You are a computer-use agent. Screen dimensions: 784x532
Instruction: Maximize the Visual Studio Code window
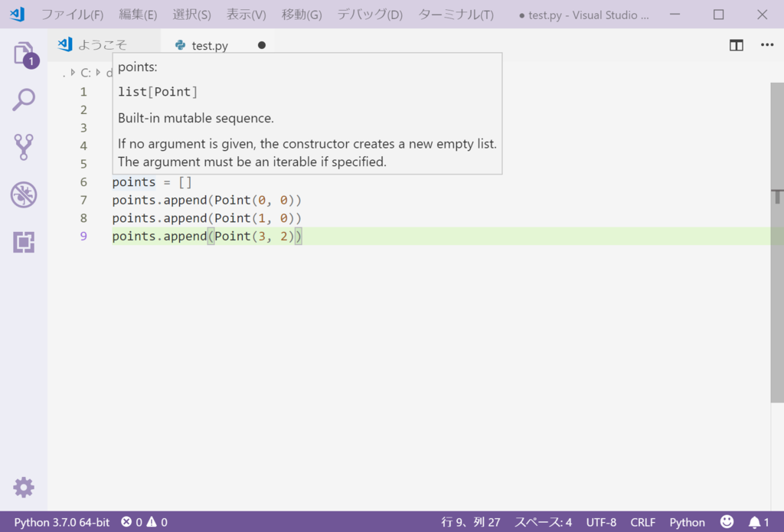tap(718, 15)
